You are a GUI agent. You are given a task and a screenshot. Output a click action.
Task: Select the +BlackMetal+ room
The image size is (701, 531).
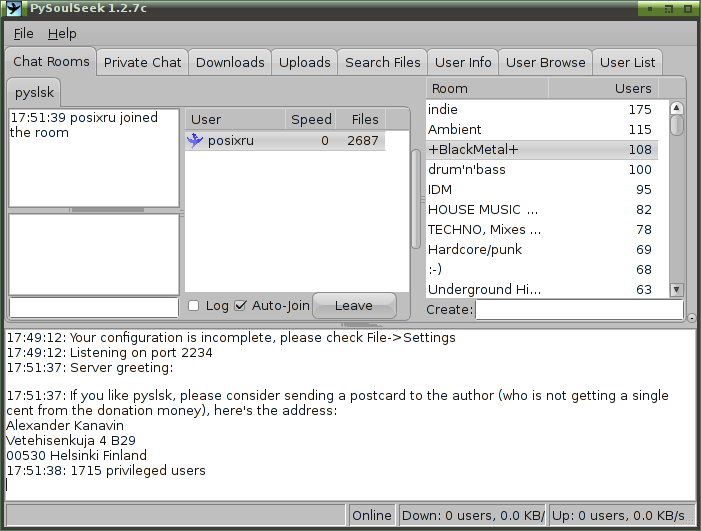point(542,149)
